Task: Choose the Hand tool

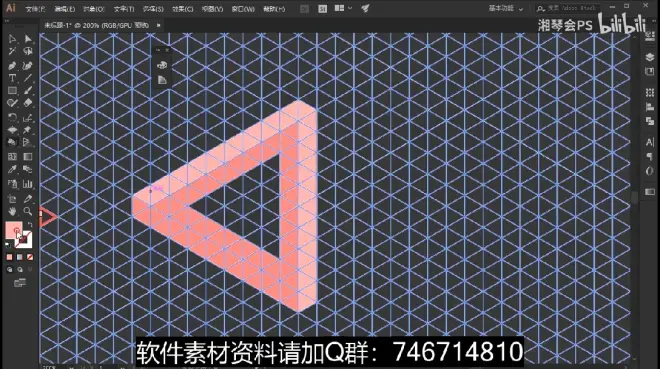Action: tap(12, 211)
